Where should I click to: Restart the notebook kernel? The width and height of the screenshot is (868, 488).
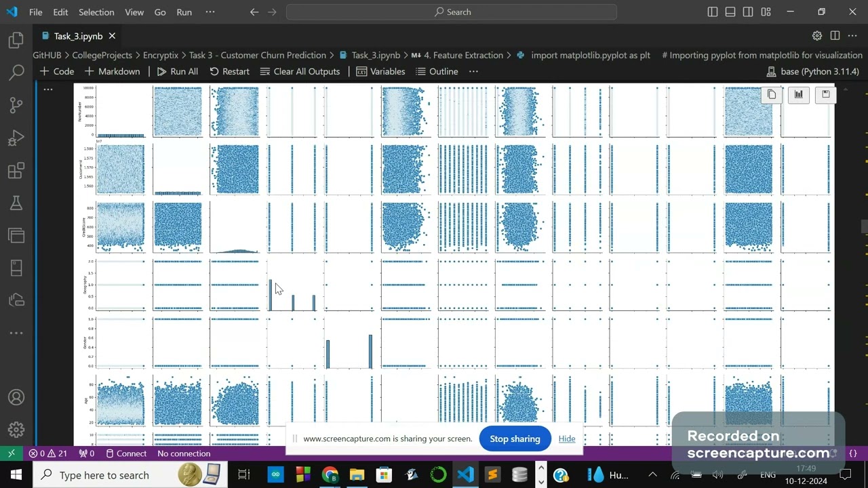[x=229, y=71]
